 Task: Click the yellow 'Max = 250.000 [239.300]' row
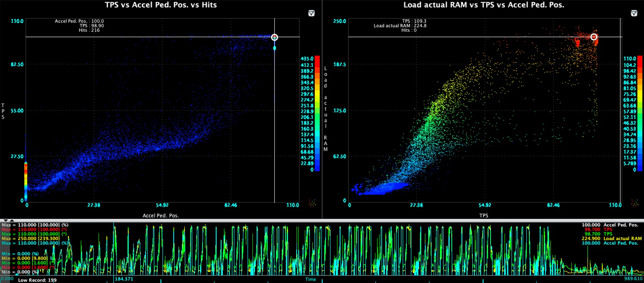[x=31, y=239]
